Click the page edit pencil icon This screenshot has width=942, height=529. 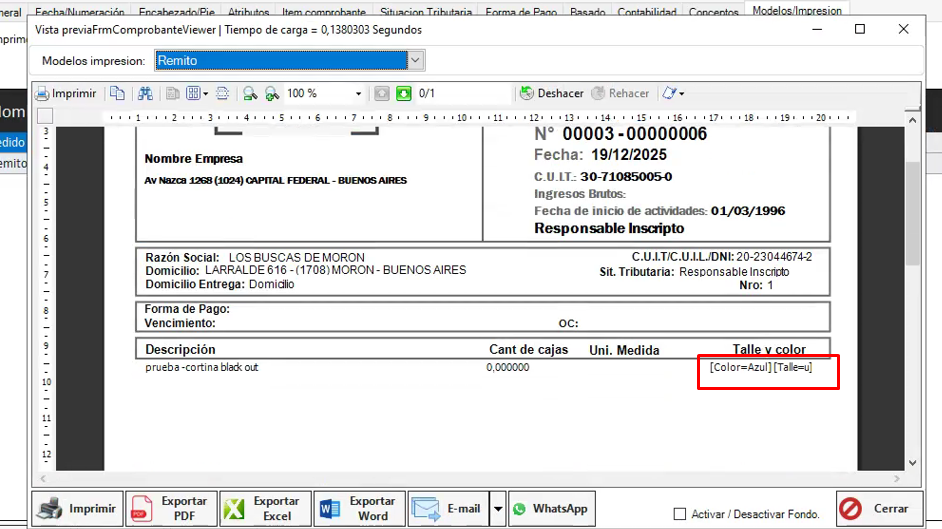point(669,93)
